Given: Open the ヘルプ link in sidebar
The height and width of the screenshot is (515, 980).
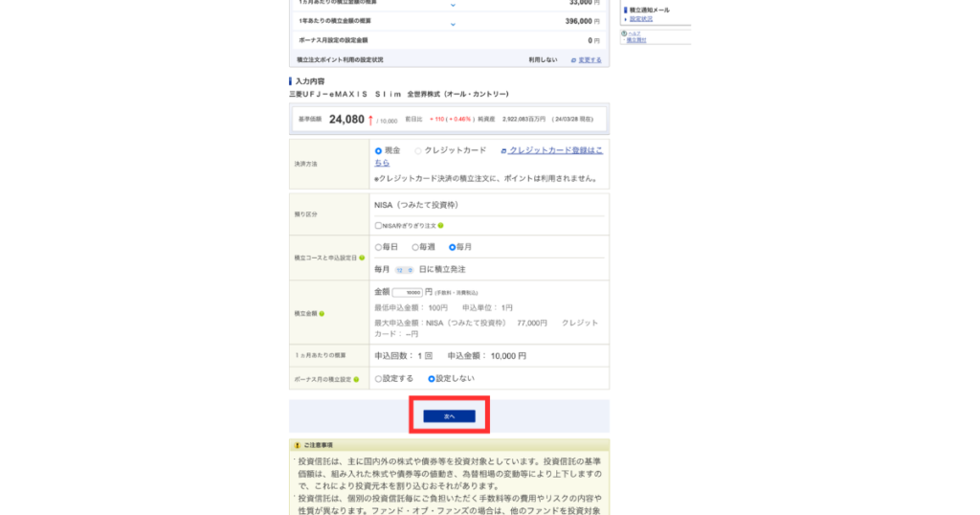Looking at the screenshot, I should click(x=635, y=34).
